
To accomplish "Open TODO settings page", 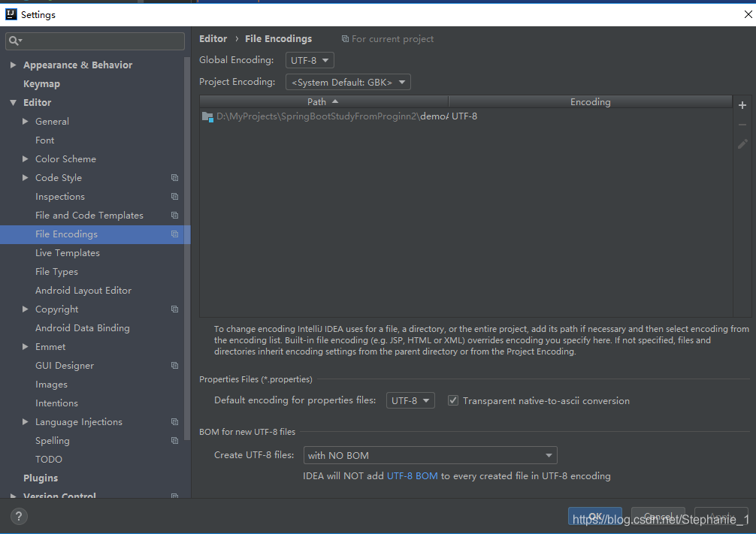I will pyautogui.click(x=49, y=460).
